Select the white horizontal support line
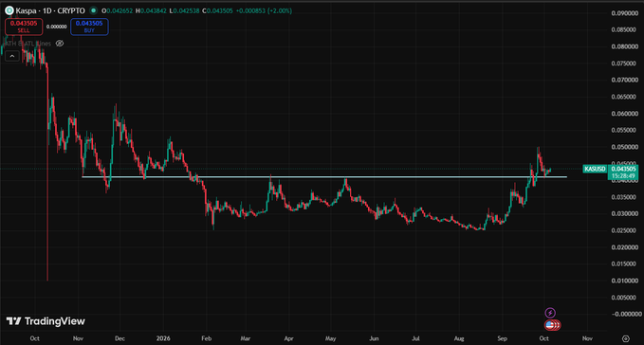This screenshot has width=644, height=345. click(324, 177)
